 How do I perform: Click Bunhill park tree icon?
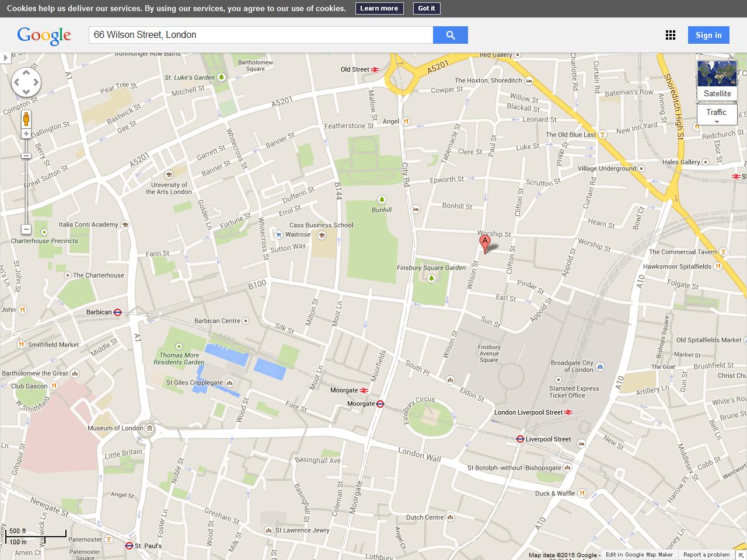[382, 200]
